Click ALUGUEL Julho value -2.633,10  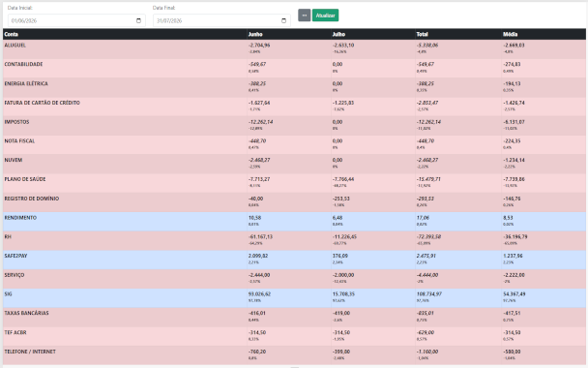(x=343, y=46)
